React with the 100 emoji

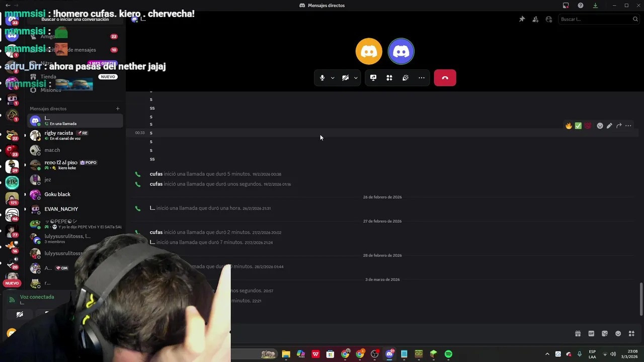tap(588, 126)
